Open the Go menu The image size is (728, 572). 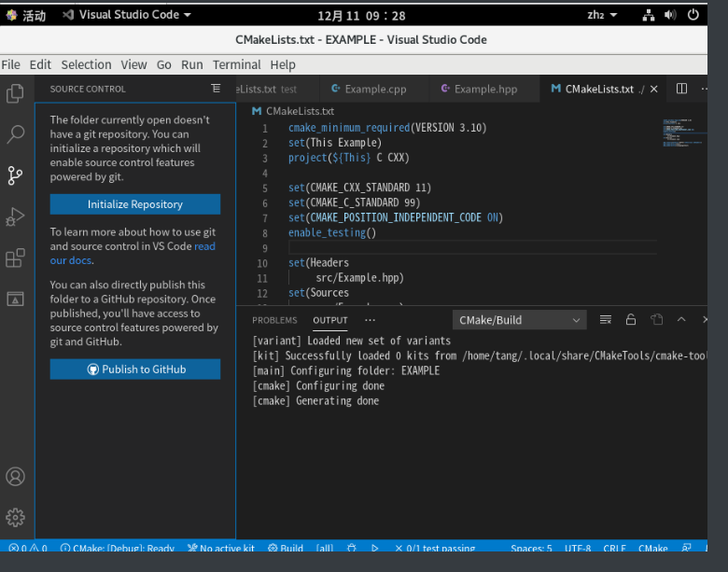pyautogui.click(x=164, y=64)
